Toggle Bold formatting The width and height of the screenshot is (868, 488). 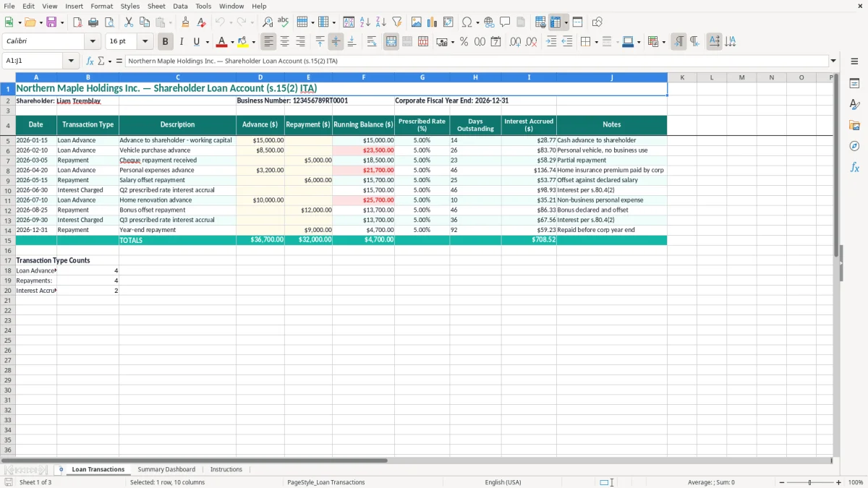[166, 42]
